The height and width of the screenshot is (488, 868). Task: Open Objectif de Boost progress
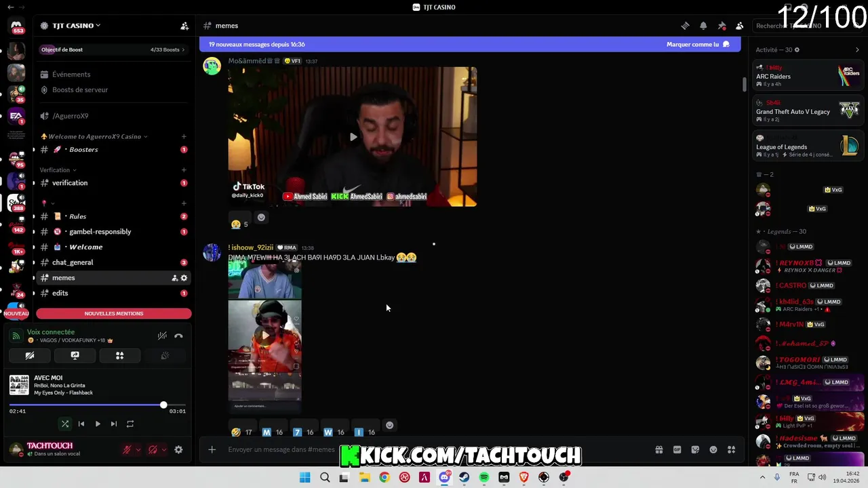(114, 49)
